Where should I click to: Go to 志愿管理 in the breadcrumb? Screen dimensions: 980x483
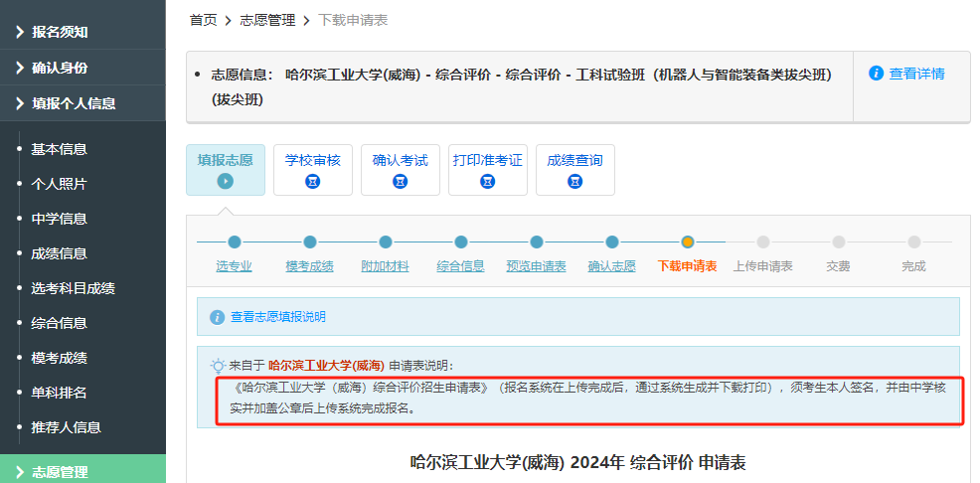click(267, 21)
